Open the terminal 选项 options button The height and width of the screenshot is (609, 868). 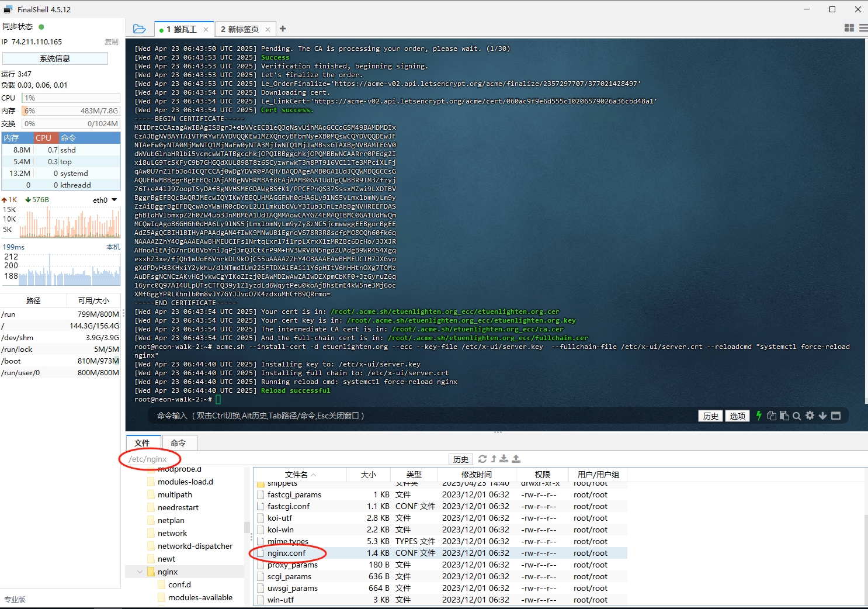(x=738, y=416)
